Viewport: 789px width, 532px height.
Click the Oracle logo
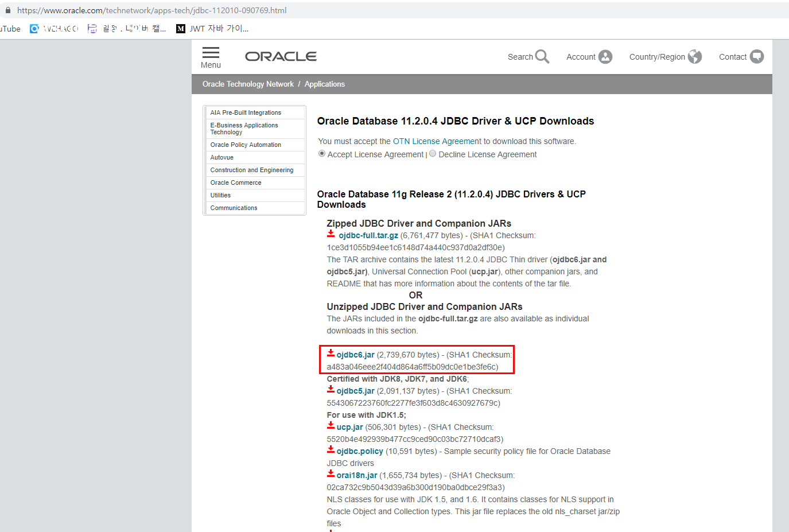click(x=281, y=56)
